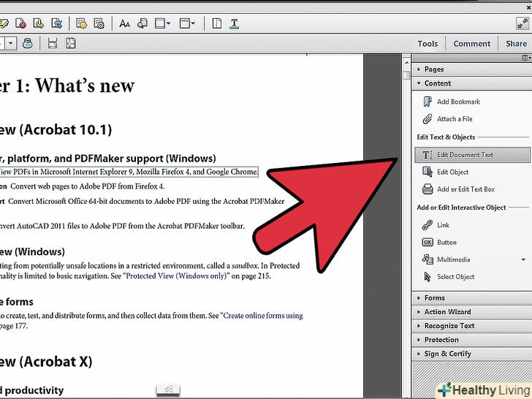Viewport: 532px width, 399px height.
Task: Click the underlined T text toolbar icon
Action: coord(235,23)
